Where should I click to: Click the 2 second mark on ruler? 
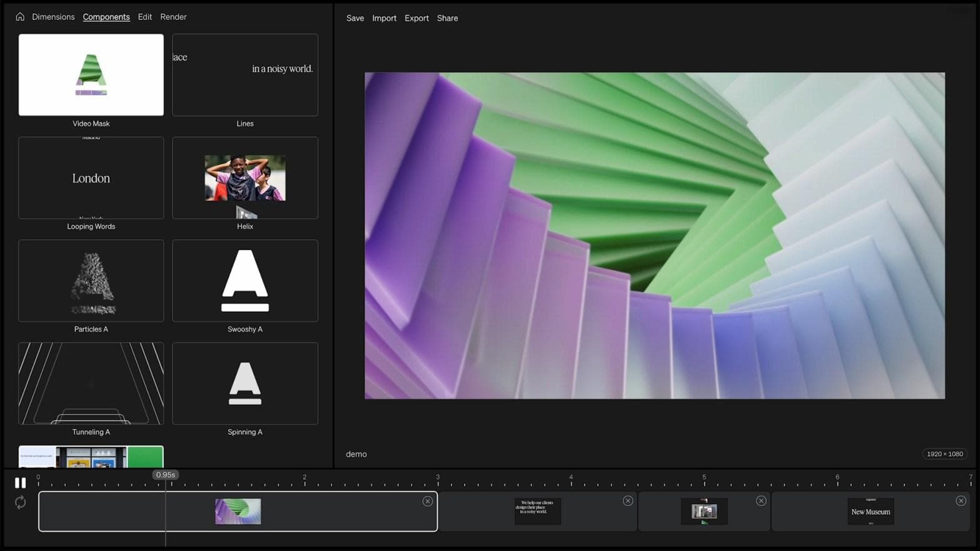pos(304,477)
